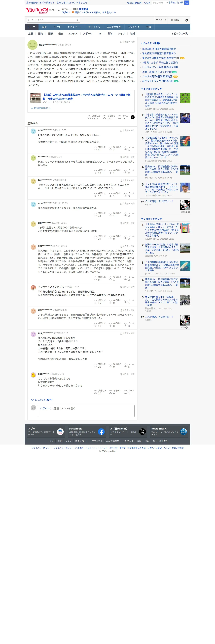Click なるほど icon on nao's main comment
The height and width of the screenshot is (644, 215).
tap(104, 117)
